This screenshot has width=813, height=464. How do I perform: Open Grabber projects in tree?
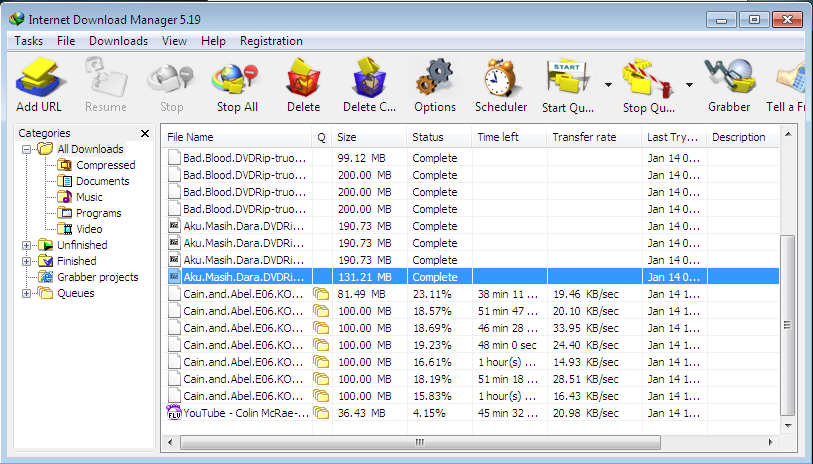click(97, 277)
